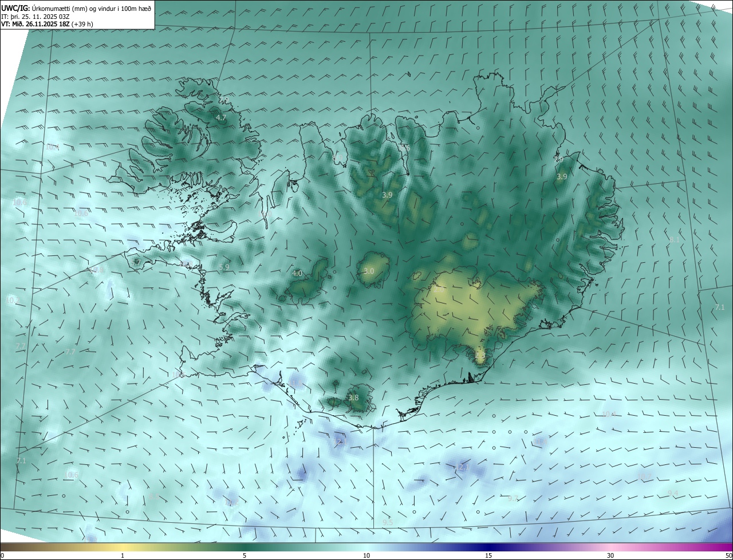Image resolution: width=733 pixels, height=560 pixels.
Task: Click the '2.3' value at the large glacier's tip
Action: (x=480, y=356)
